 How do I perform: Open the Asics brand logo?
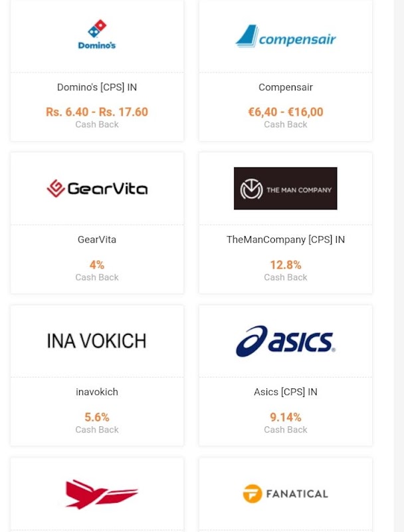click(x=286, y=341)
